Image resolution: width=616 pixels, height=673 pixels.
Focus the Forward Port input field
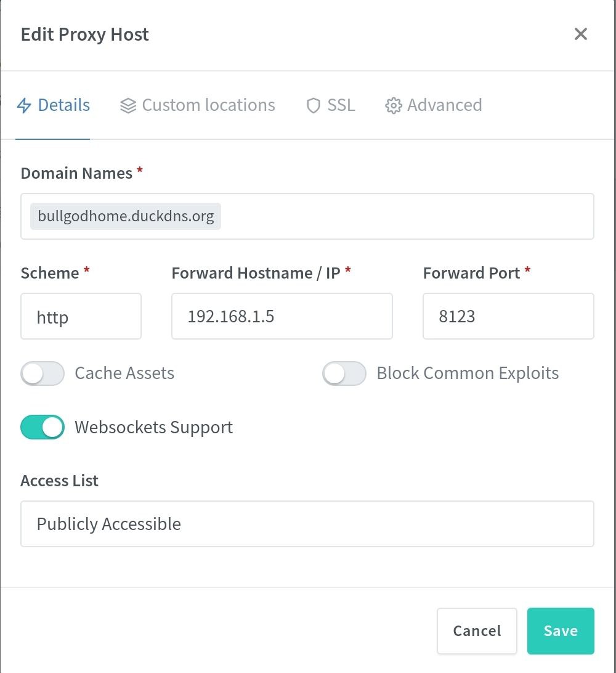(508, 317)
